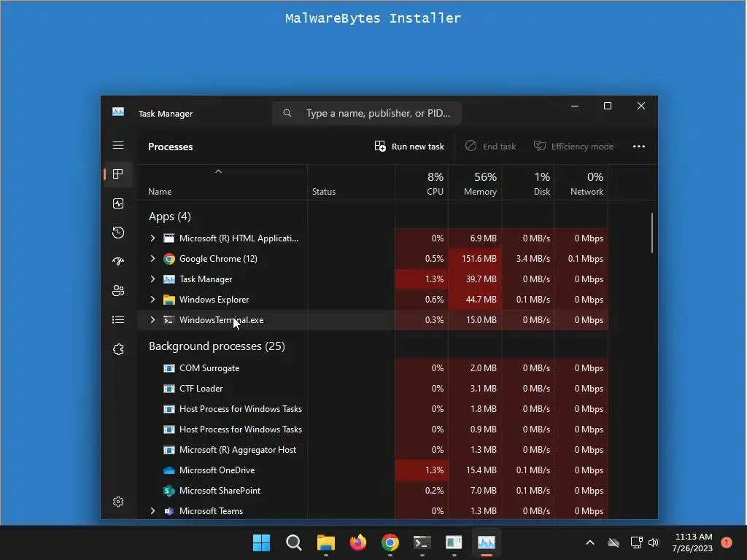This screenshot has width=747, height=560.
Task: Open the Services sidebar icon
Action: (118, 349)
